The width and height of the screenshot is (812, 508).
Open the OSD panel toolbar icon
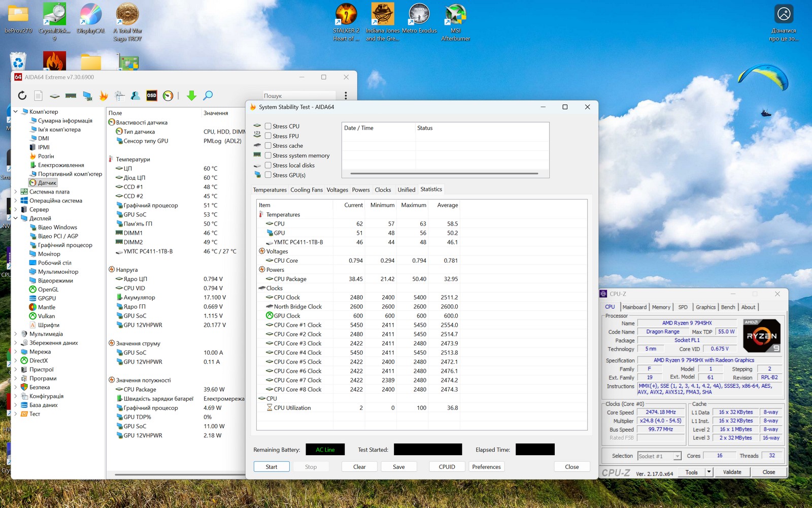(152, 96)
